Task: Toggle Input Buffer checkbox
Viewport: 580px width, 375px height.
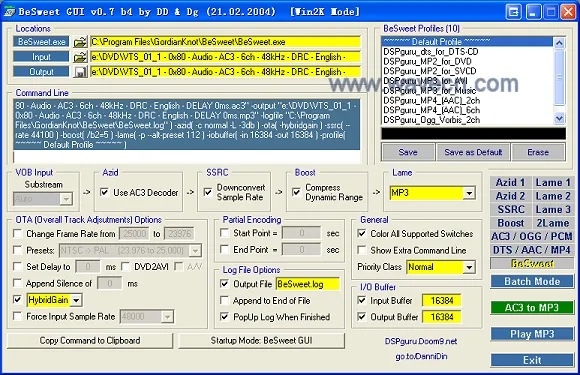Action: [x=362, y=300]
